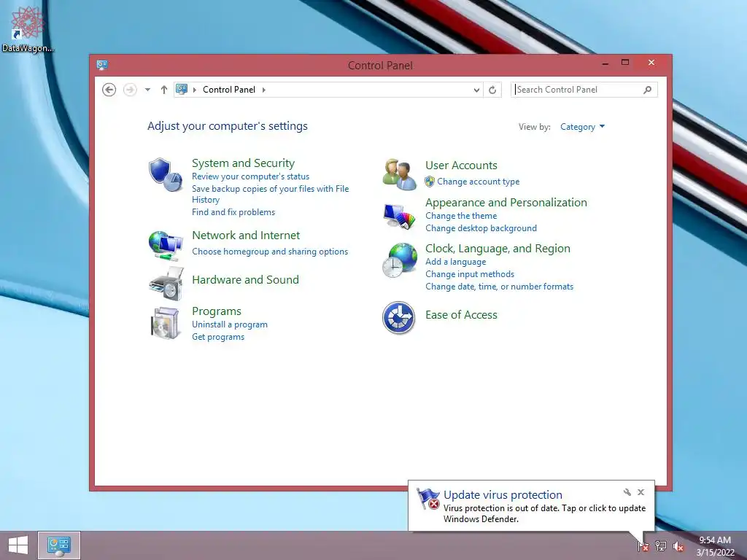Choose homegroup and sharing options link
747x560 pixels.
coord(270,252)
